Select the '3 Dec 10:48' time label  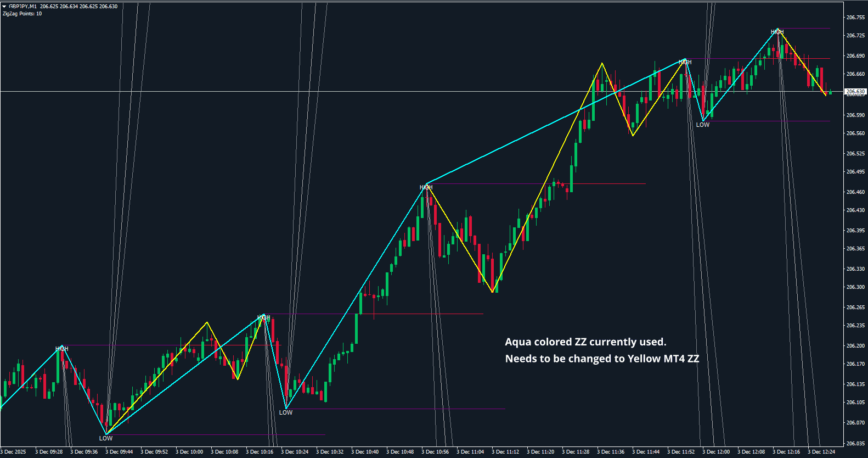click(400, 452)
